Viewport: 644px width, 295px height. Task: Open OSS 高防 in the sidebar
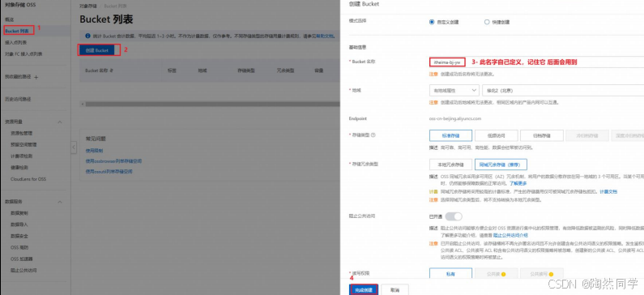tap(19, 248)
